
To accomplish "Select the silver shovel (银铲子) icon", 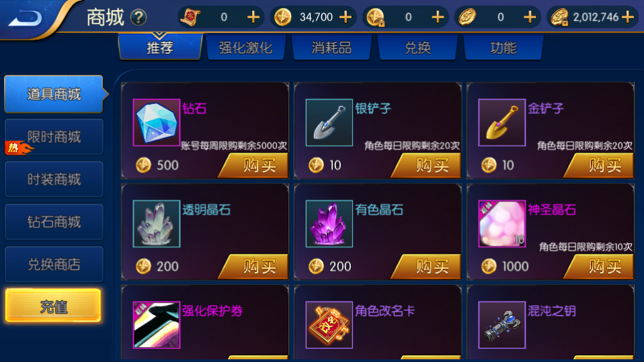I will point(329,122).
